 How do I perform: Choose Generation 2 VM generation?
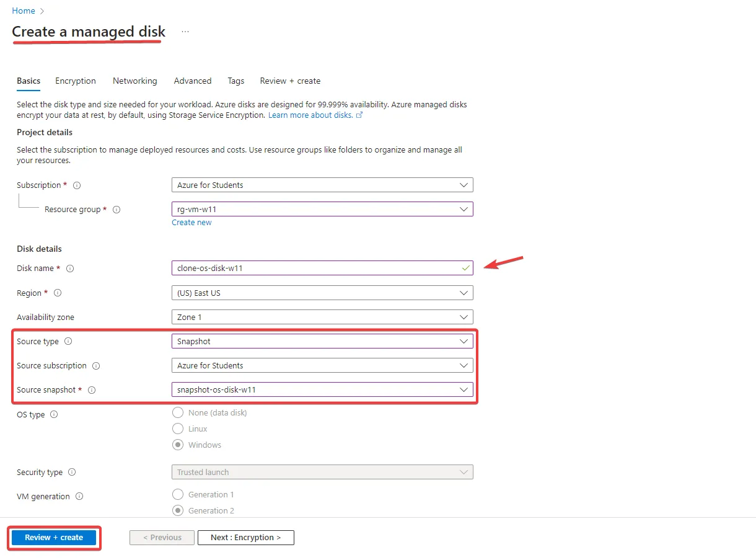[x=178, y=510]
